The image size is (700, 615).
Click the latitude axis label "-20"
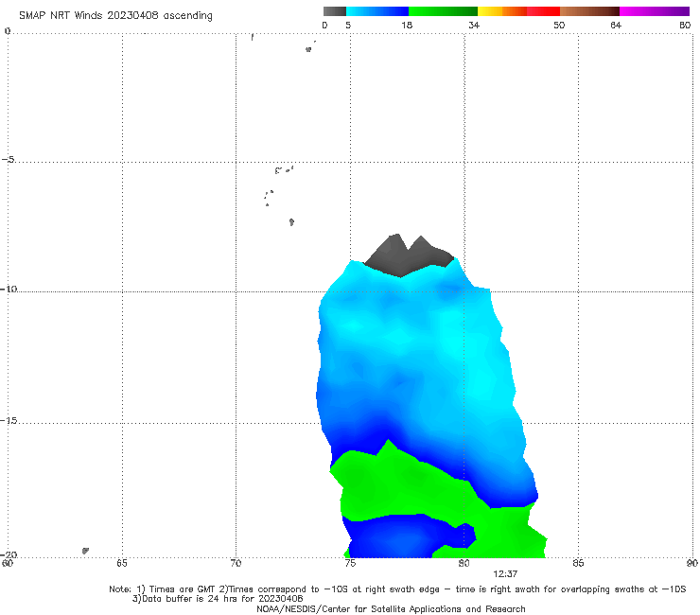point(9,554)
